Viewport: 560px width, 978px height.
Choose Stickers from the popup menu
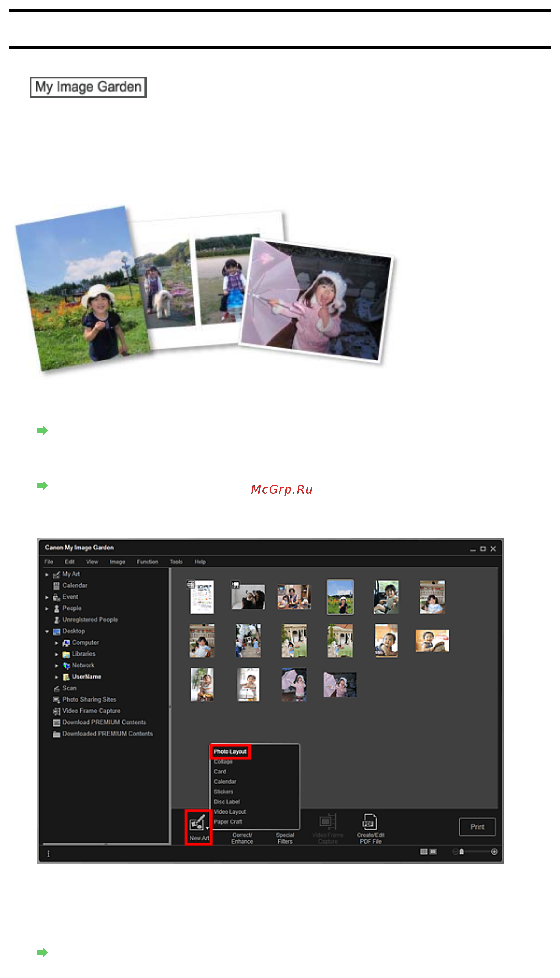pyautogui.click(x=224, y=792)
